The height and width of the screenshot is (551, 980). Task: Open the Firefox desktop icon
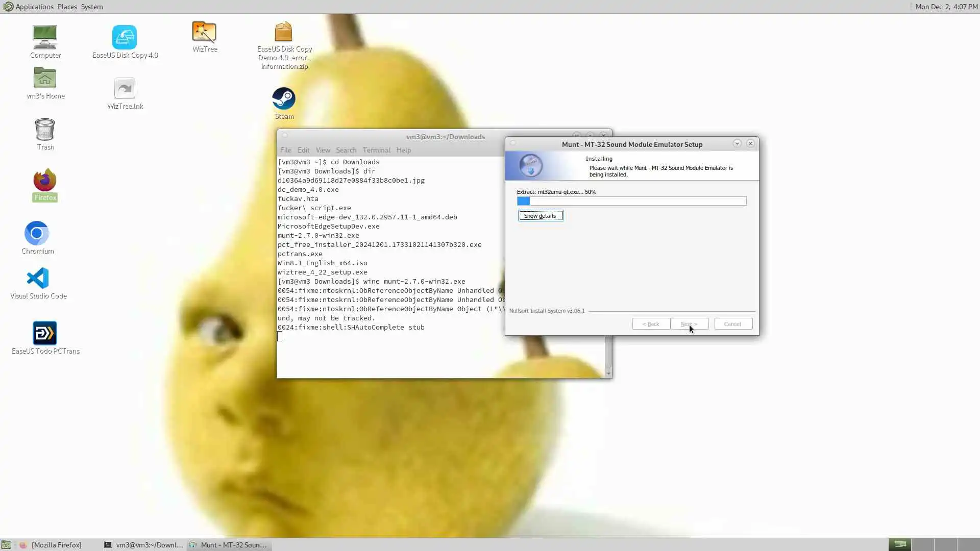click(45, 181)
